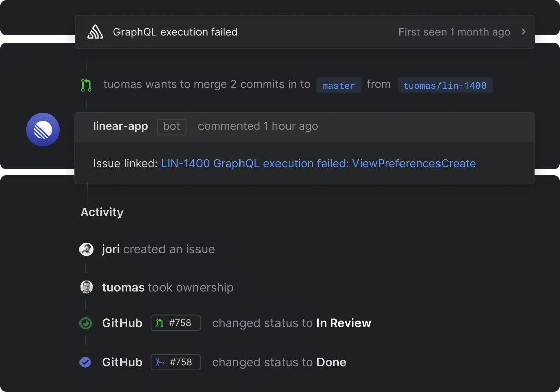Image resolution: width=560 pixels, height=392 pixels.
Task: Open the GraphQL execution failed error card
Action: tap(305, 32)
